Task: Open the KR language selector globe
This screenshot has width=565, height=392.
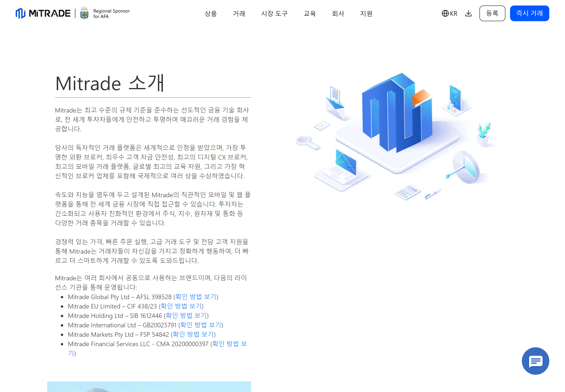Action: point(449,13)
